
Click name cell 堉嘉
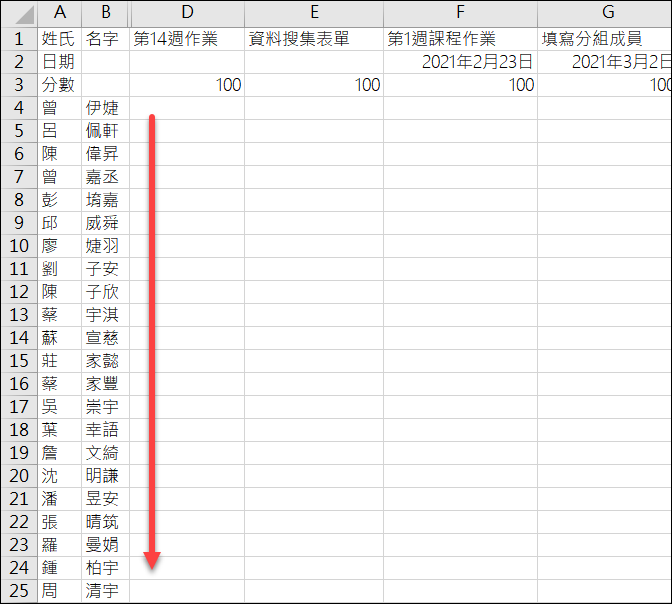click(105, 200)
